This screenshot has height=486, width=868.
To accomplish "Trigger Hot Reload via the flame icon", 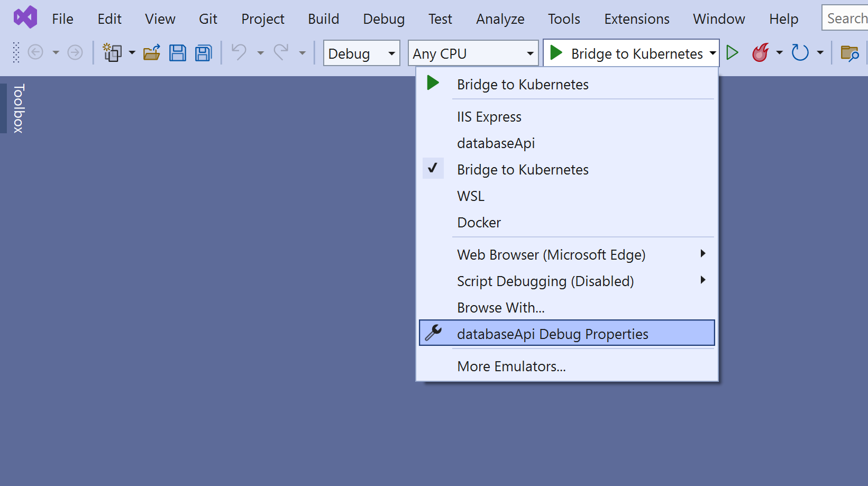I will point(760,53).
